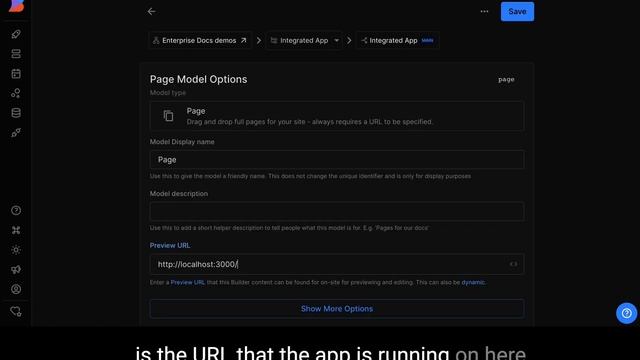Click the heart feedback icon at the sidebar bottom

pyautogui.click(x=16, y=311)
